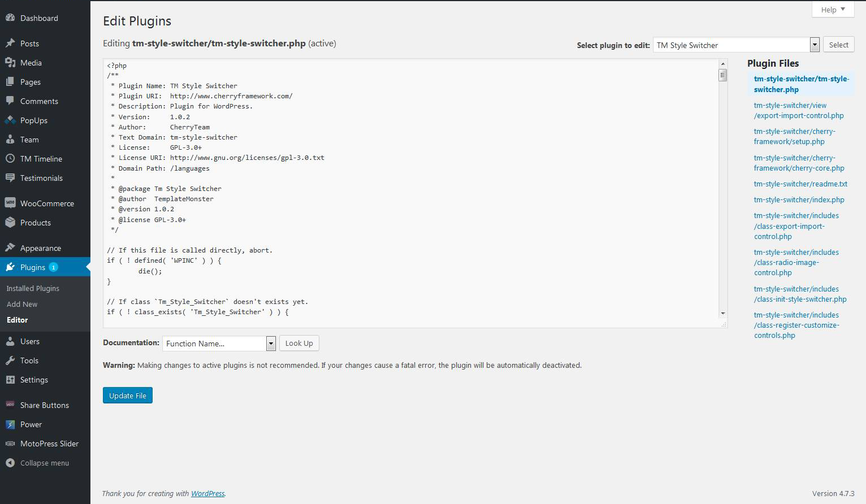Open the WordPress footer link
Image resolution: width=866 pixels, height=504 pixels.
pos(207,493)
